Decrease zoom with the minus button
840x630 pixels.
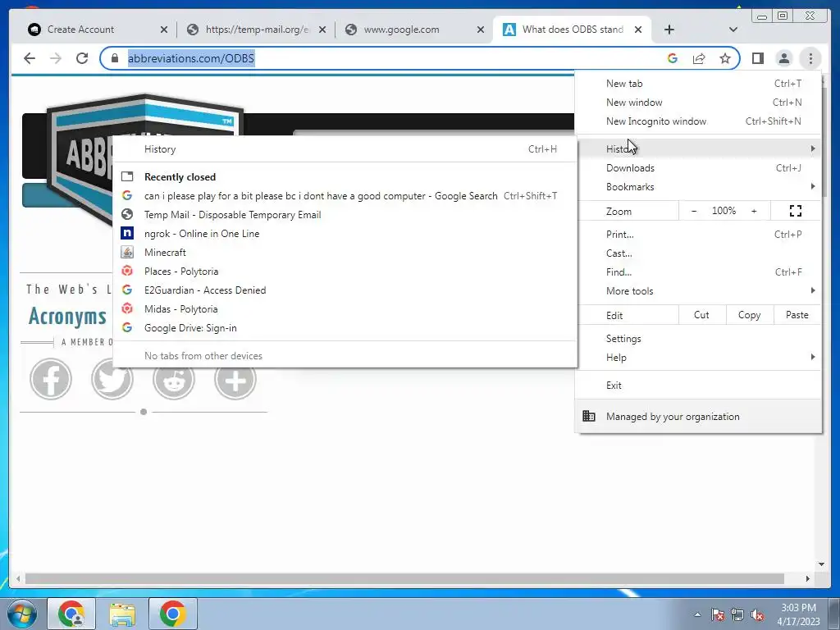click(694, 211)
